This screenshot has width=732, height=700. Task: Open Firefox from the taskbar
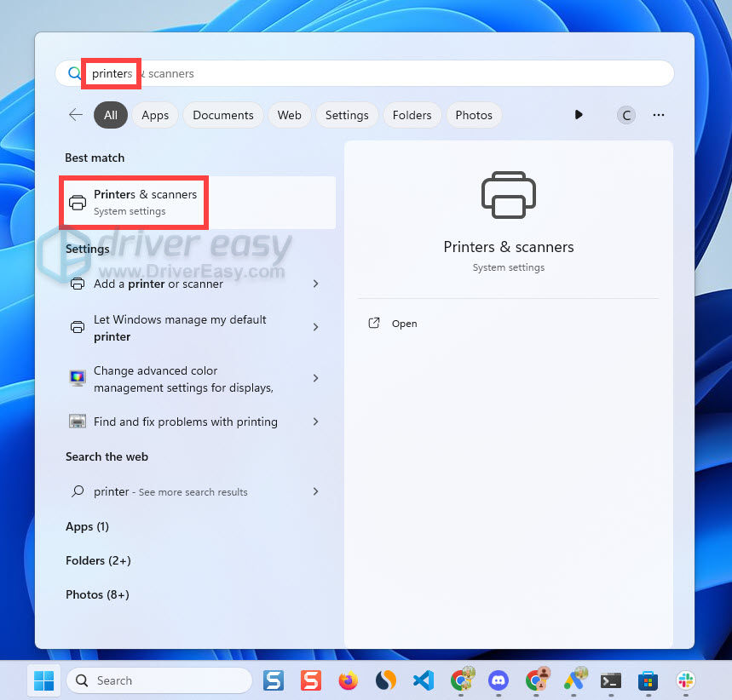348,680
